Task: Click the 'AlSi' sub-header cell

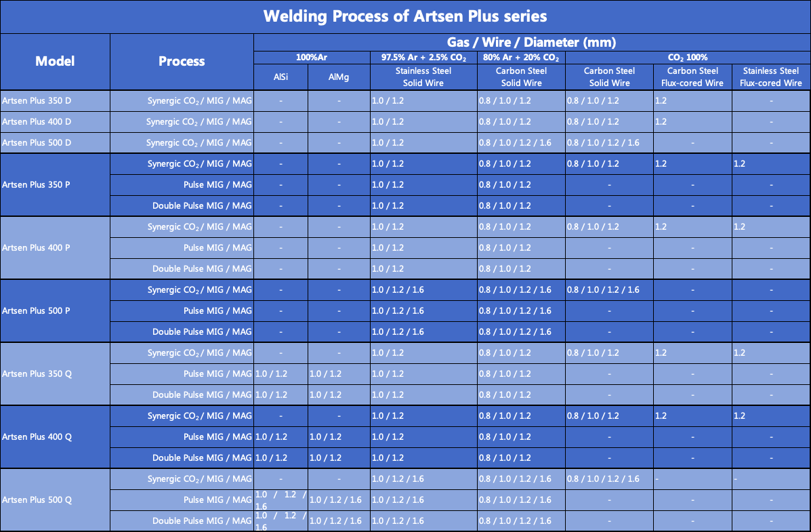Action: click(281, 77)
